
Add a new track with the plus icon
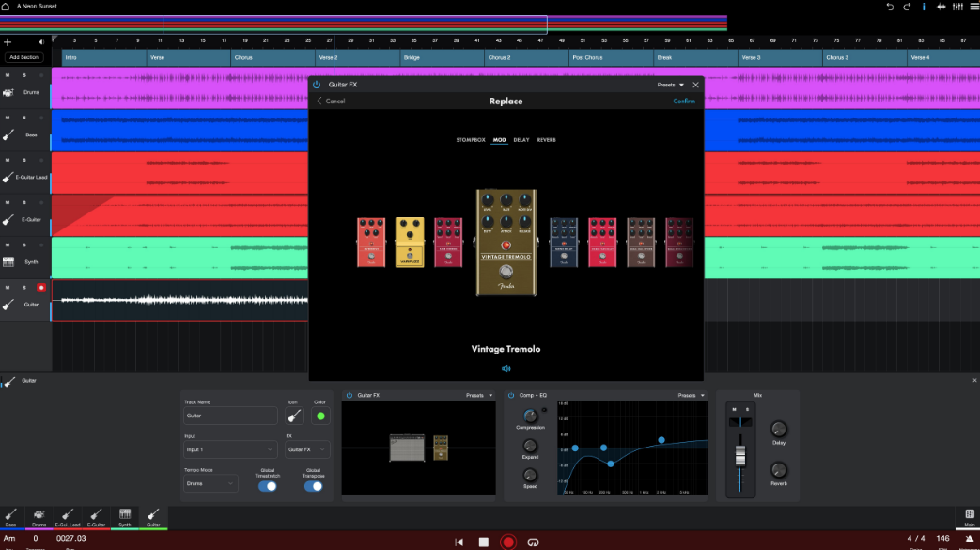tap(8, 42)
